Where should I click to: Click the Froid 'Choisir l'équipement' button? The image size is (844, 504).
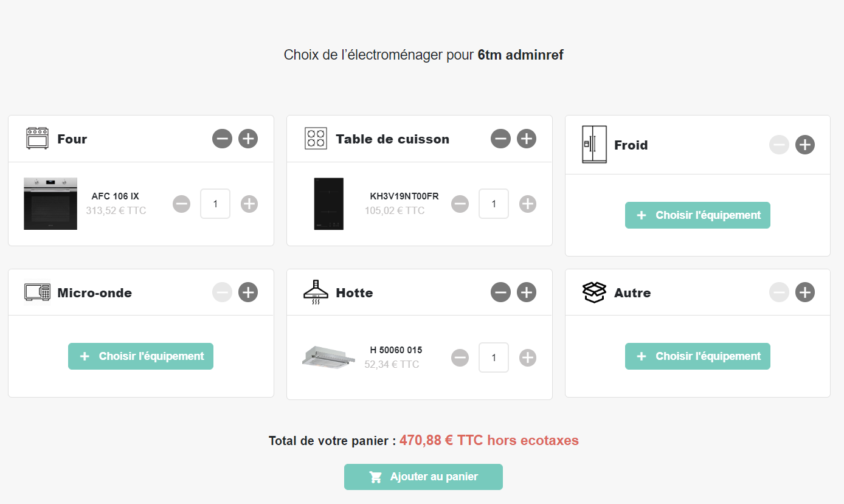pyautogui.click(x=697, y=215)
